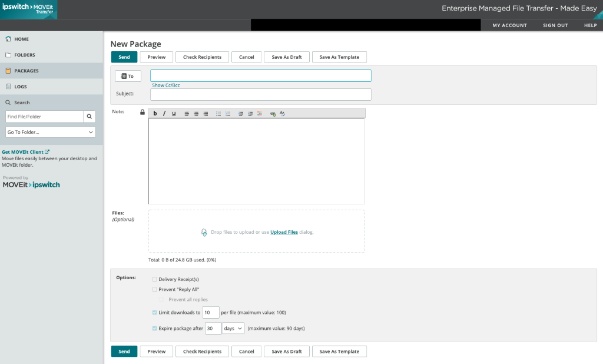Open the Upload Files dialog link
The height and width of the screenshot is (364, 603).
click(x=284, y=232)
